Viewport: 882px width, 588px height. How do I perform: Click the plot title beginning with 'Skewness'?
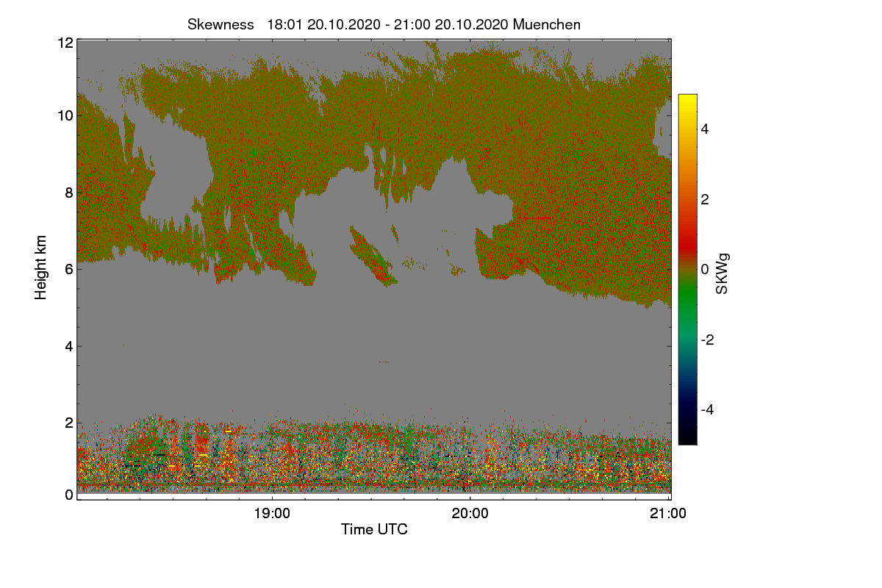coord(384,24)
